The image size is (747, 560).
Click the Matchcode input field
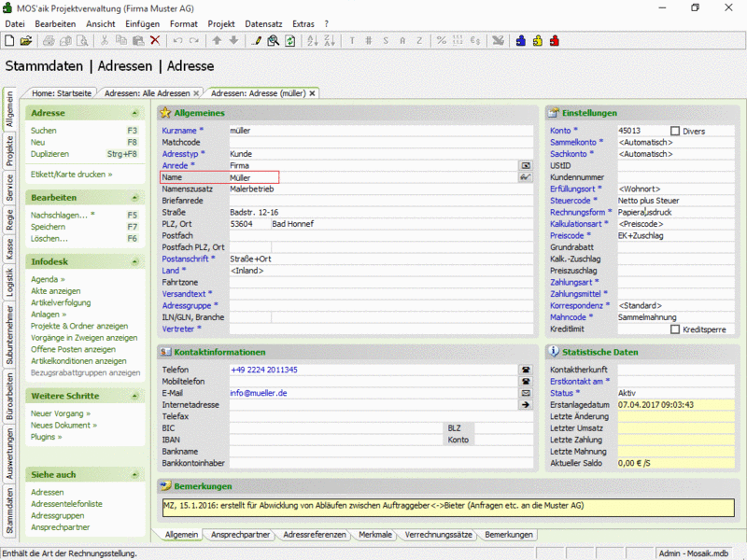tap(381, 143)
